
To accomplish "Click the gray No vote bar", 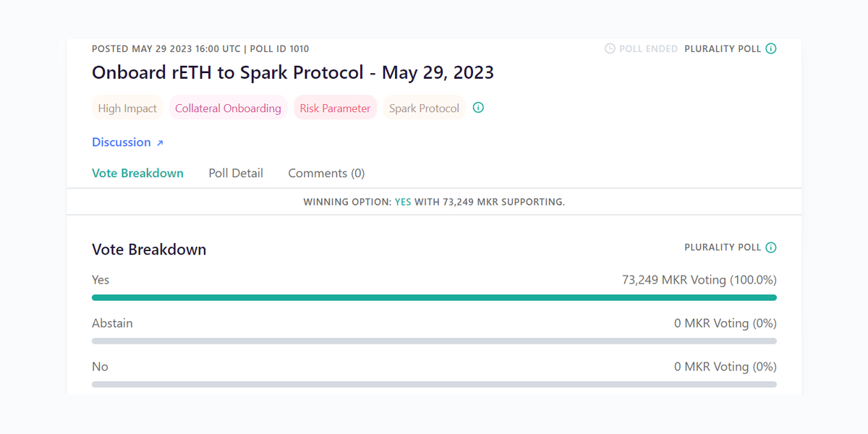I will pos(434,384).
